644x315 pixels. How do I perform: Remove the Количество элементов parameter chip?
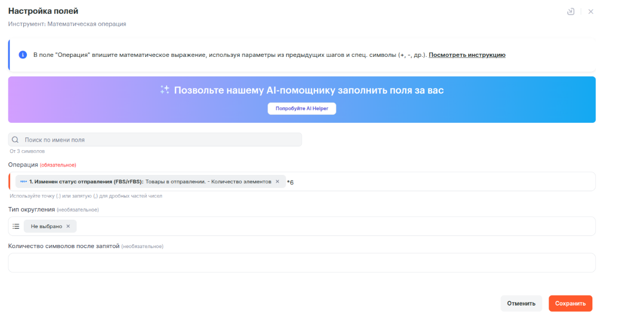coord(277,182)
